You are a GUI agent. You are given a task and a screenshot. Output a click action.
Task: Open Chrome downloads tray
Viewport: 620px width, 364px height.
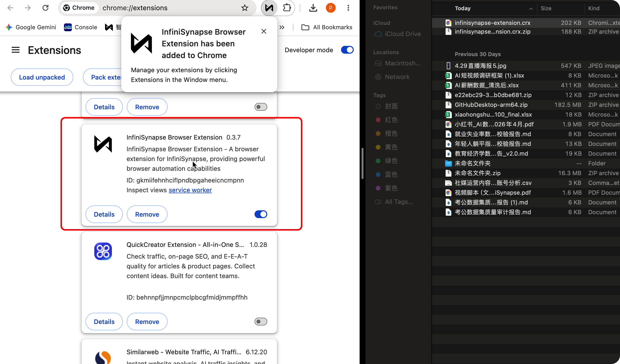point(313,8)
